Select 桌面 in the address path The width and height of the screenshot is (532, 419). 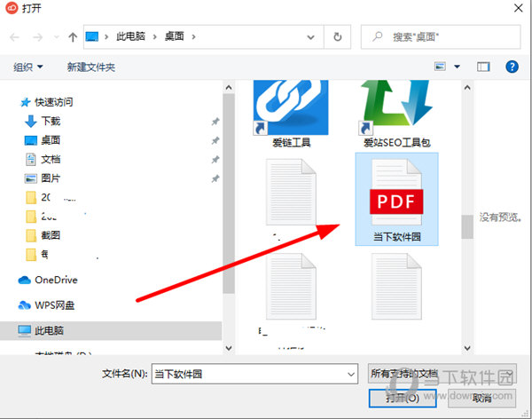(175, 36)
